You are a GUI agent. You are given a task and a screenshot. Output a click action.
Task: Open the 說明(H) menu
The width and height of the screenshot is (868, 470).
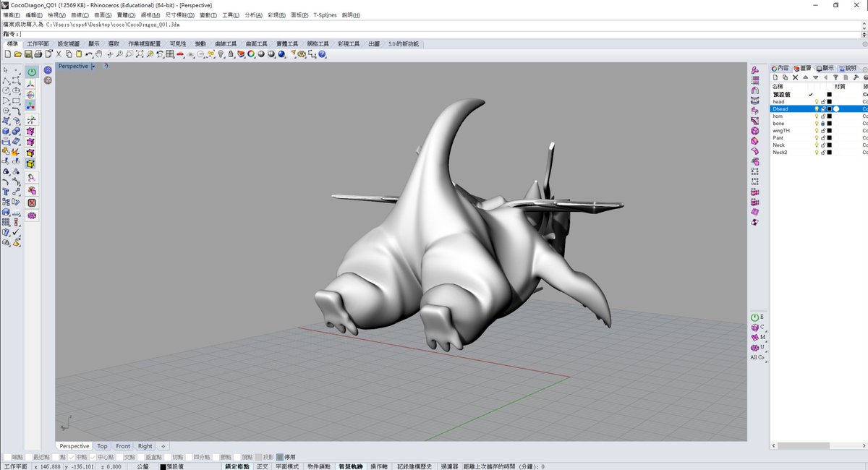[352, 14]
